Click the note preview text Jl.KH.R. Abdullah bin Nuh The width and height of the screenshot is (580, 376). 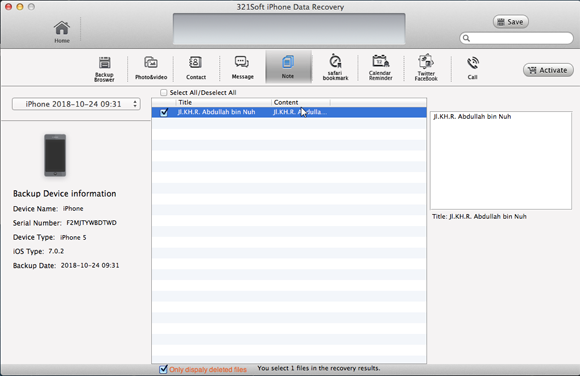[x=472, y=117]
